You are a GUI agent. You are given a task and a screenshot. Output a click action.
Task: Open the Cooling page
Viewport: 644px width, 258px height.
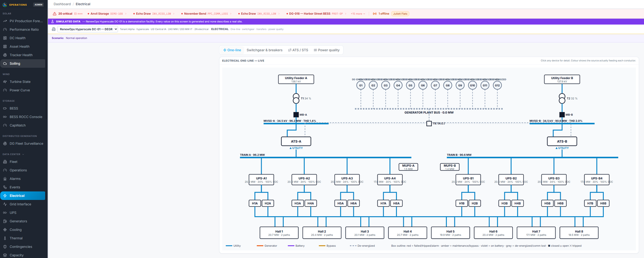[23, 230]
